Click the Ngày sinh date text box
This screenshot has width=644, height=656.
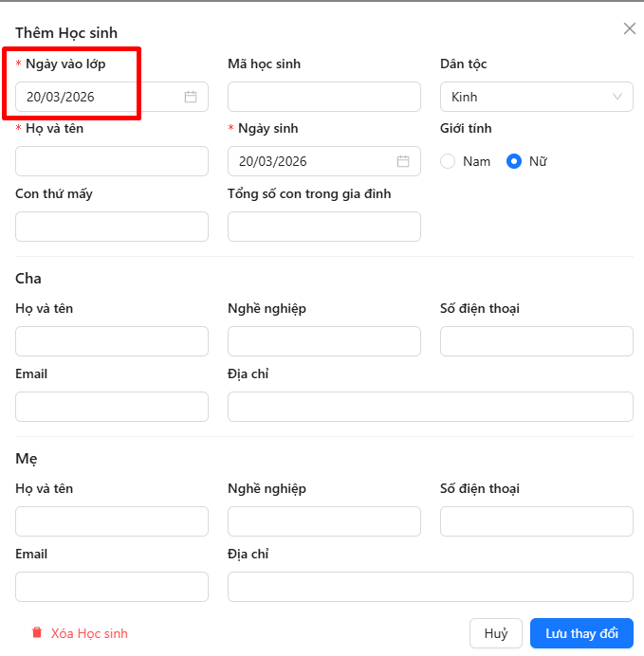tap(308, 161)
